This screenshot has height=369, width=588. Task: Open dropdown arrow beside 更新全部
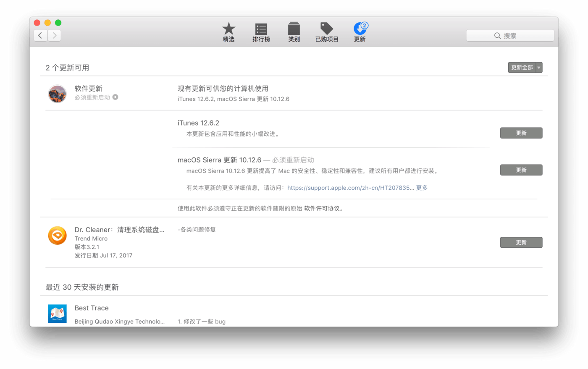click(x=539, y=68)
